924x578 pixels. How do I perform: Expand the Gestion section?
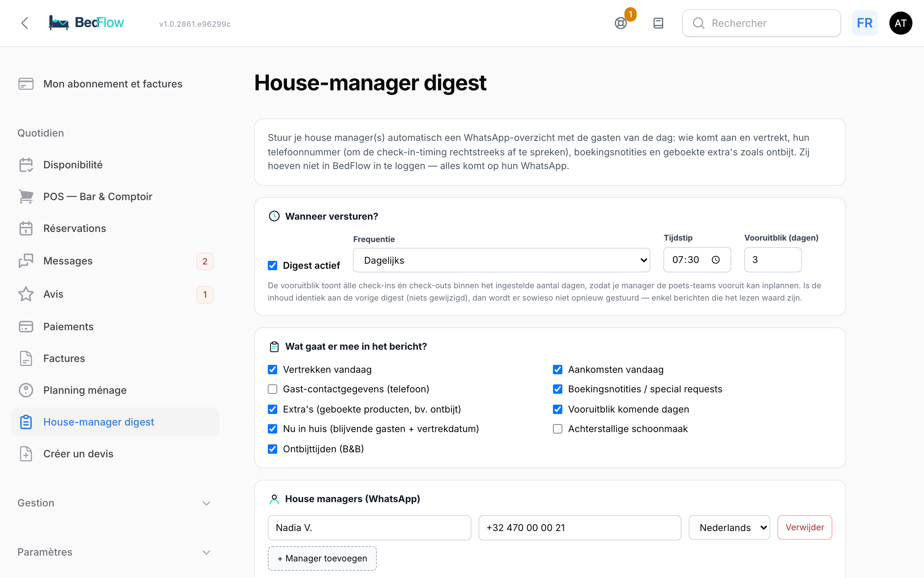114,503
